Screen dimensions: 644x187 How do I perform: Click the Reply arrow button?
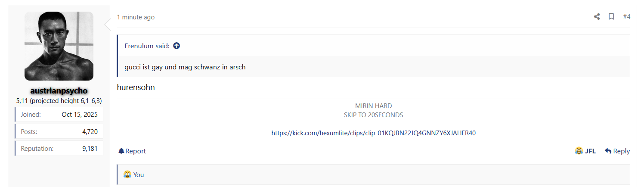(617, 151)
